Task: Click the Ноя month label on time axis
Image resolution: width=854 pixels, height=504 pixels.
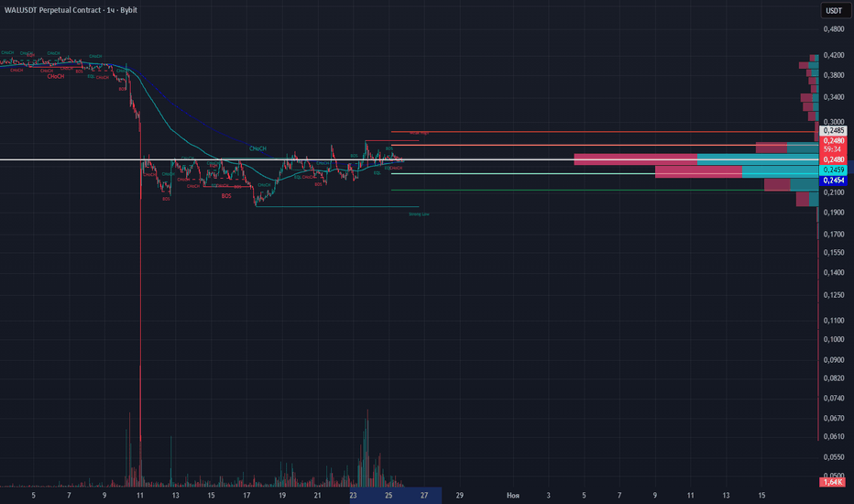Action: point(512,495)
